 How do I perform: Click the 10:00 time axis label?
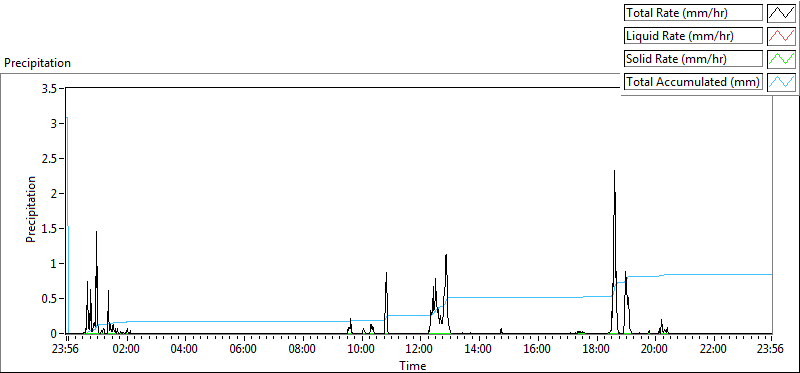[361, 350]
